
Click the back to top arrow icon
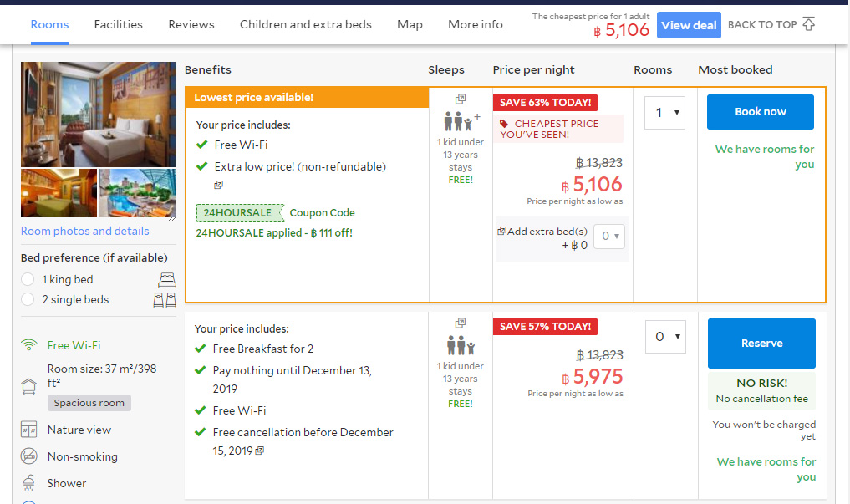point(808,24)
